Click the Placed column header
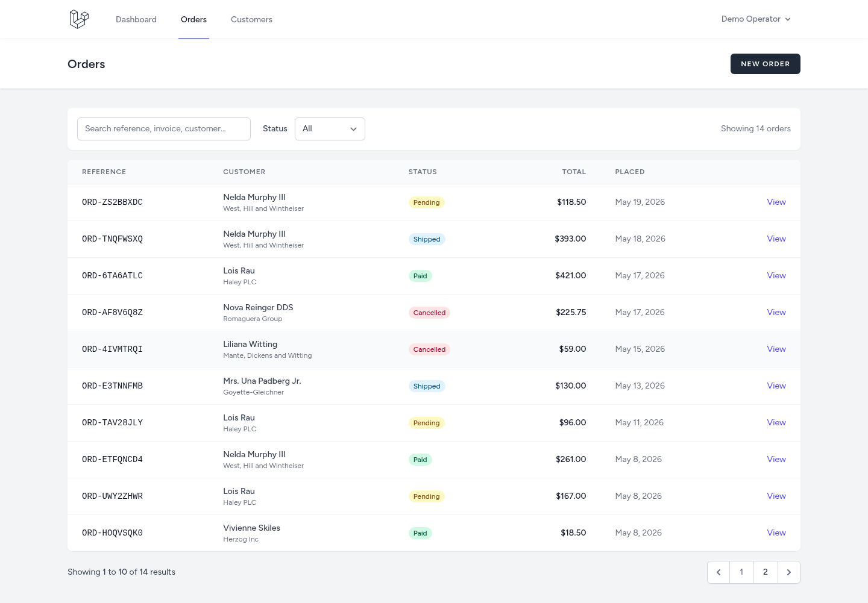868x603 pixels. point(630,172)
